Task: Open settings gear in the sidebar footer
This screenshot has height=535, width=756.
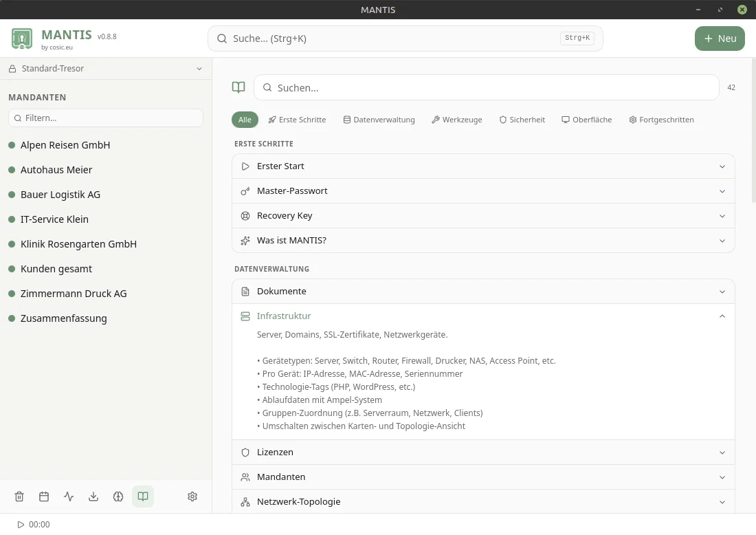Action: click(192, 496)
